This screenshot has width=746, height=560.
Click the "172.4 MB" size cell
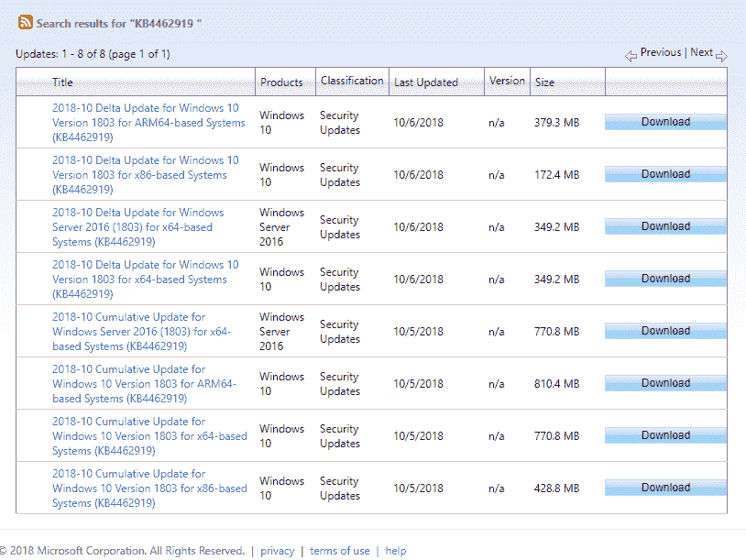point(556,175)
